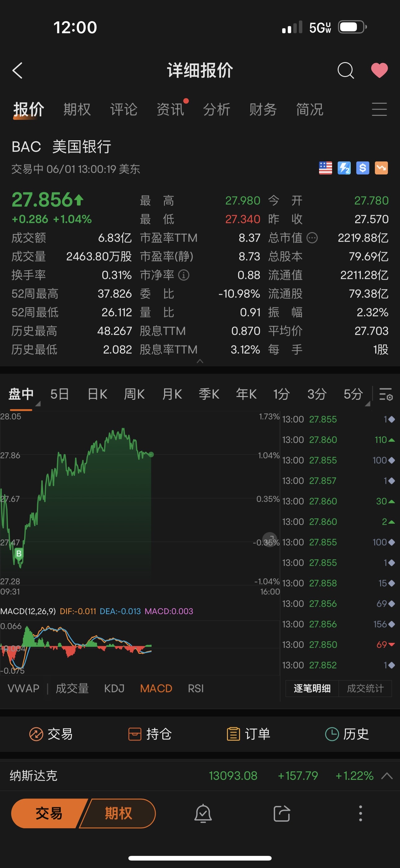Select the 日K chart period
Viewport: 400px width, 868px height.
point(97,394)
